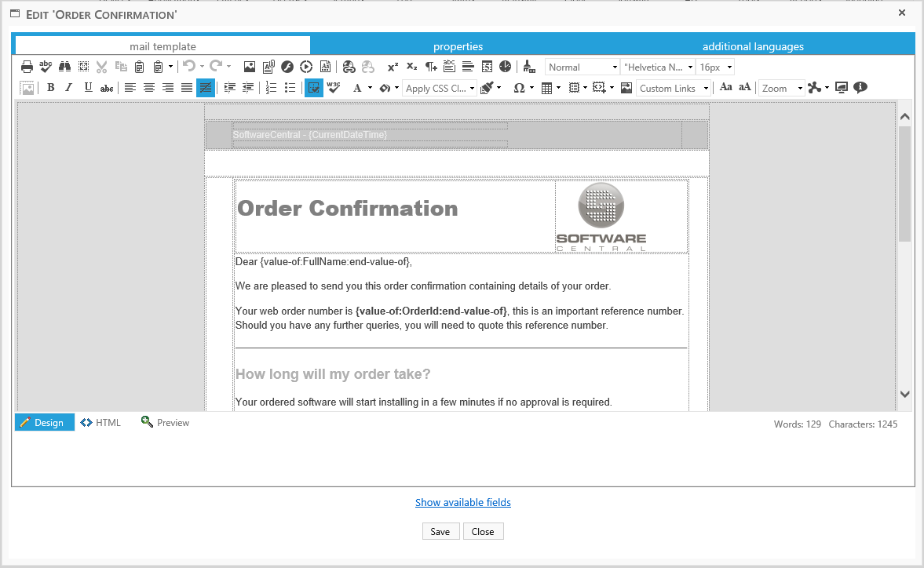The height and width of the screenshot is (568, 924).
Task: Run the W3C validator check
Action: tap(334, 88)
